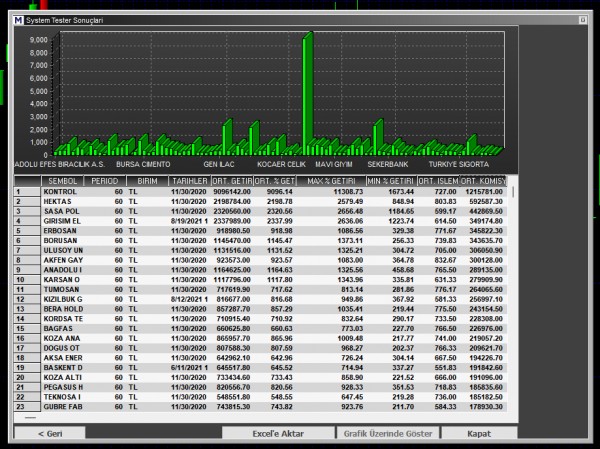The height and width of the screenshot is (449, 600).
Task: Click the tallest KONTROL bar in chart
Action: 308,94
